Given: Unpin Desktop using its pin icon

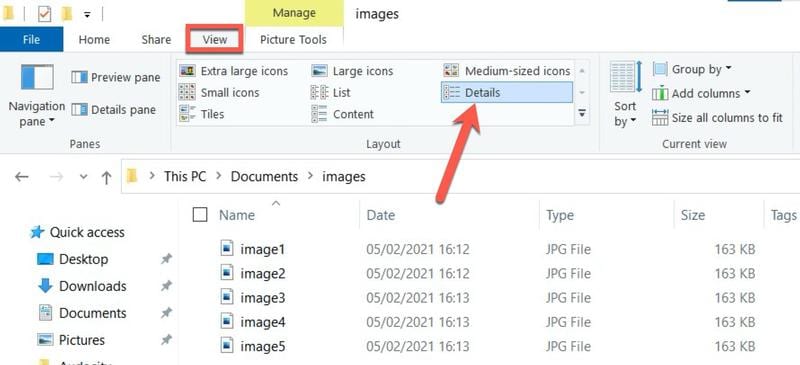Looking at the screenshot, I should pyautogui.click(x=166, y=259).
